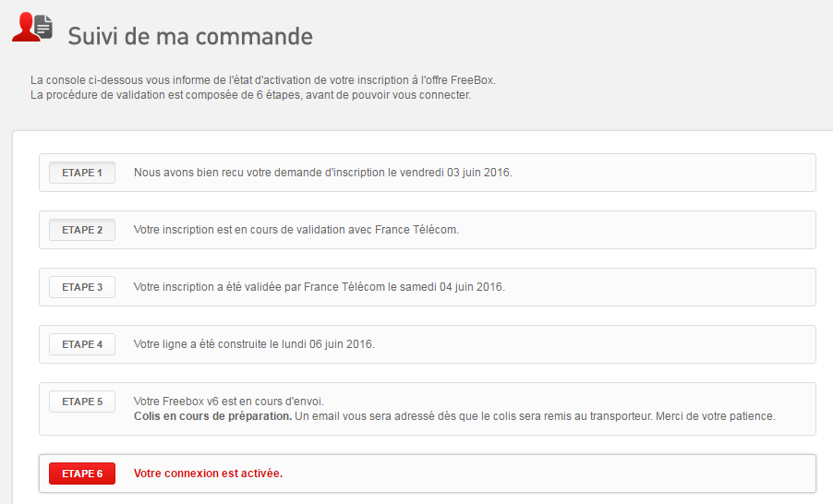
Task: Choose the ETAPE 4 badge
Action: tap(82, 344)
